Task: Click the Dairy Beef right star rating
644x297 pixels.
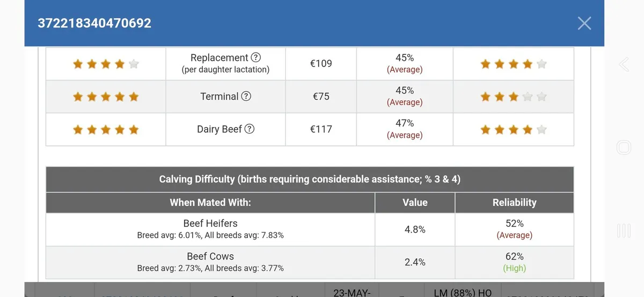Action: coord(514,130)
